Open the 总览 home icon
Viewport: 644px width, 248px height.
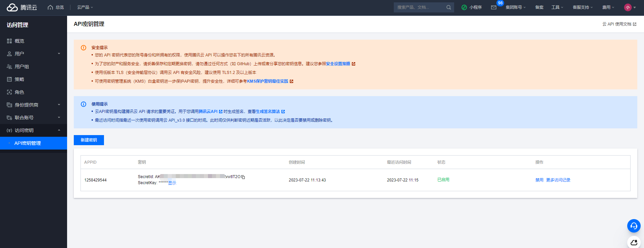(x=50, y=7)
